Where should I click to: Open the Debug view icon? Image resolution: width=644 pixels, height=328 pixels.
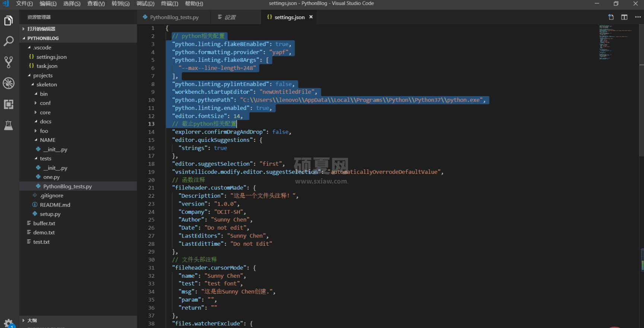(9, 83)
